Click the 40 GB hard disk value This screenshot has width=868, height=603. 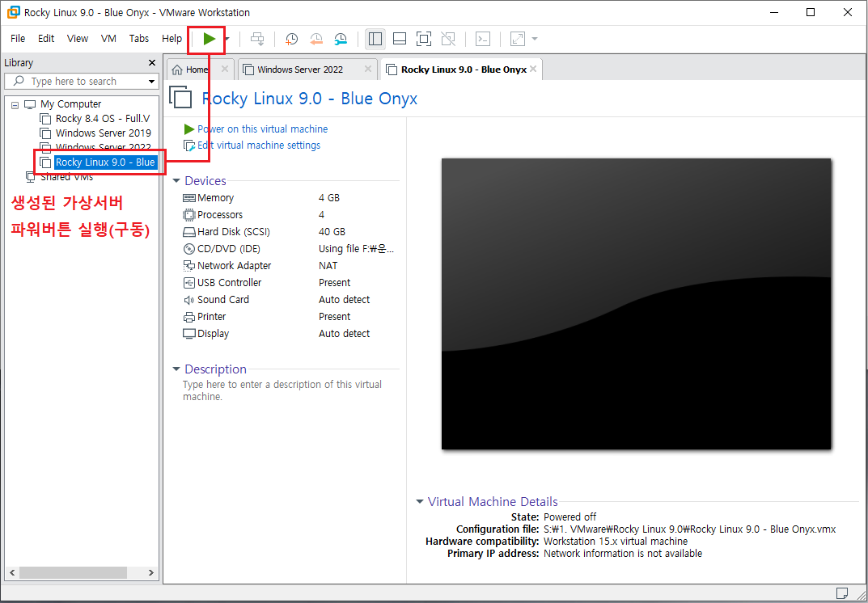point(332,232)
